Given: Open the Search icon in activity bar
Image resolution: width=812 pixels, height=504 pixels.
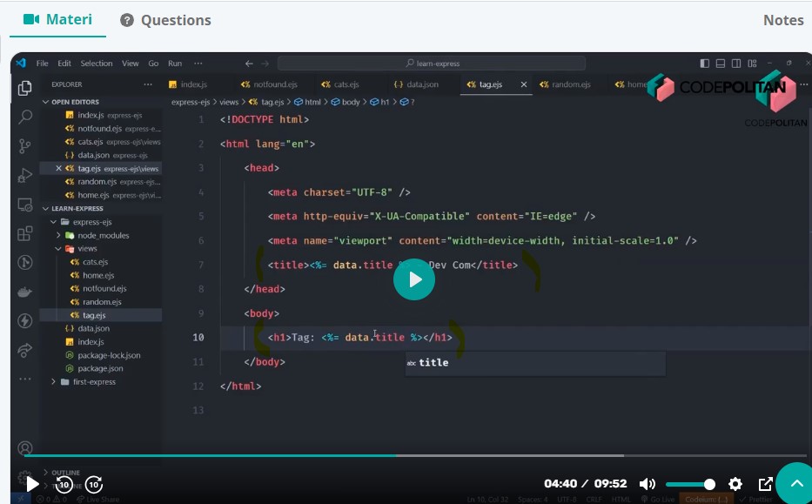Looking at the screenshot, I should (x=25, y=117).
